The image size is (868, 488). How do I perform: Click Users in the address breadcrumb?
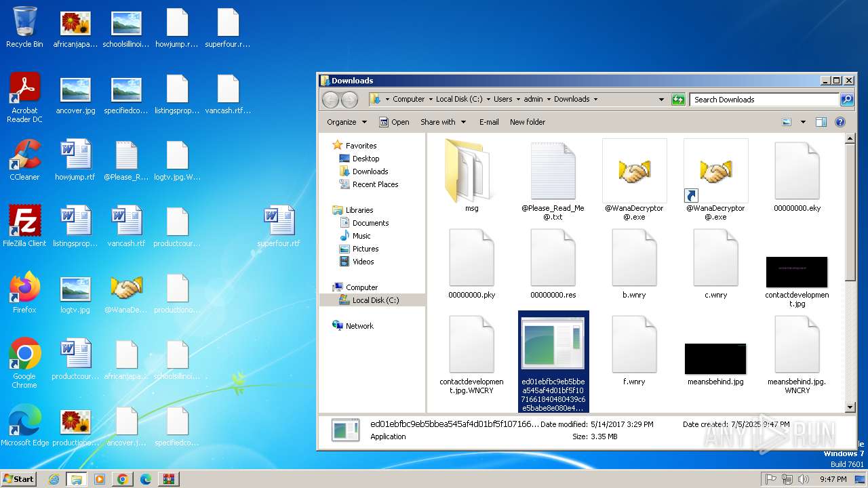pyautogui.click(x=502, y=99)
